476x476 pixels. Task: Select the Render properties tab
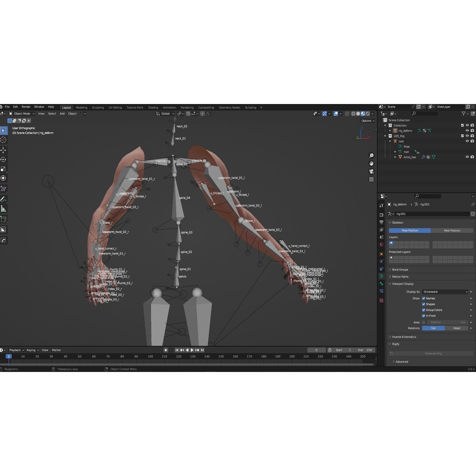382,215
